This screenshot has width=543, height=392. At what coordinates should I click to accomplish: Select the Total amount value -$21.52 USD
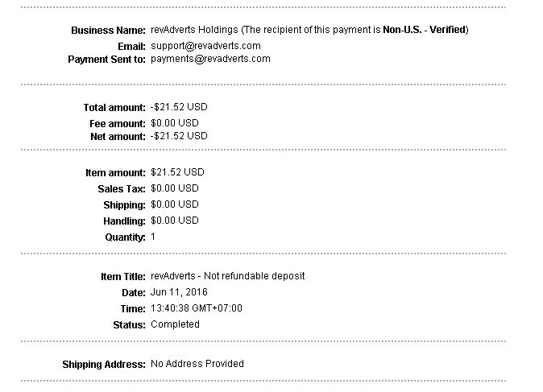pos(179,107)
